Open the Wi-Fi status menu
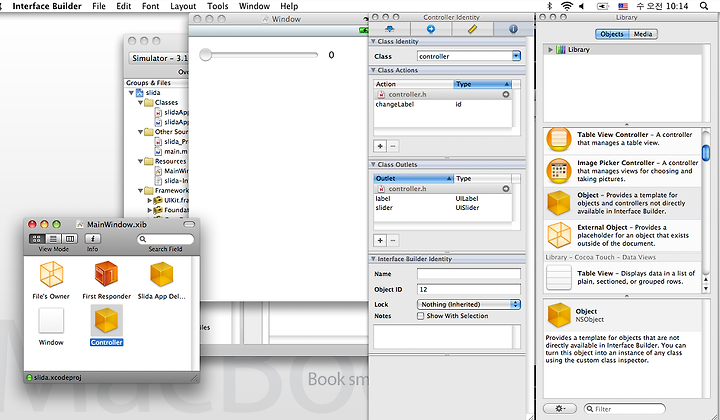This screenshot has width=720, height=420. pos(567,6)
